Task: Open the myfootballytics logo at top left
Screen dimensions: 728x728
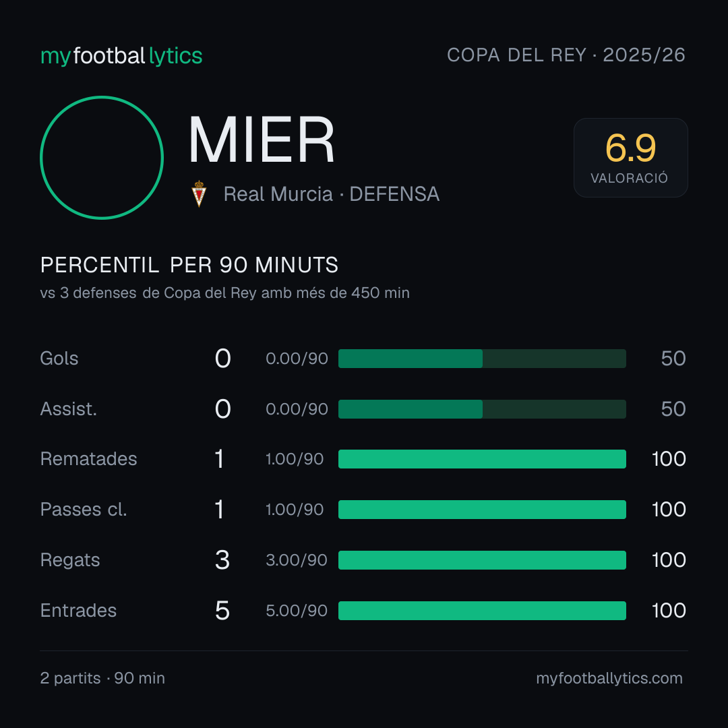Action: click(x=121, y=56)
